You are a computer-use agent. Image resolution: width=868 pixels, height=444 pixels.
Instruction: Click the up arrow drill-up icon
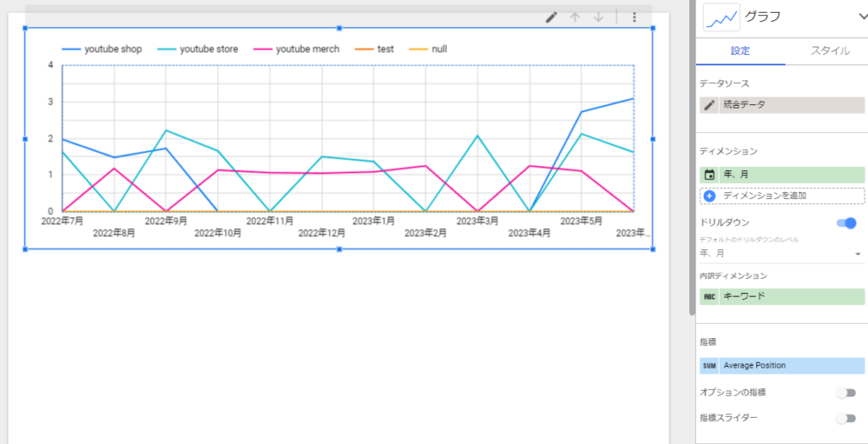[576, 17]
